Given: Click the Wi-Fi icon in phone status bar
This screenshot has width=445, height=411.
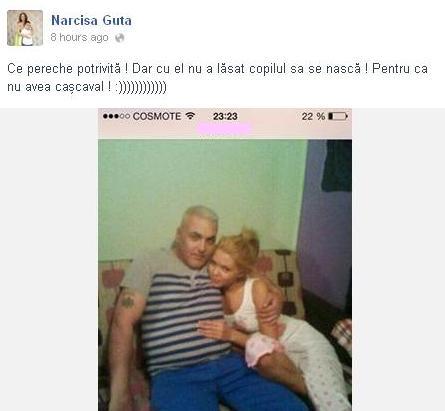Looking at the screenshot, I should 190,116.
